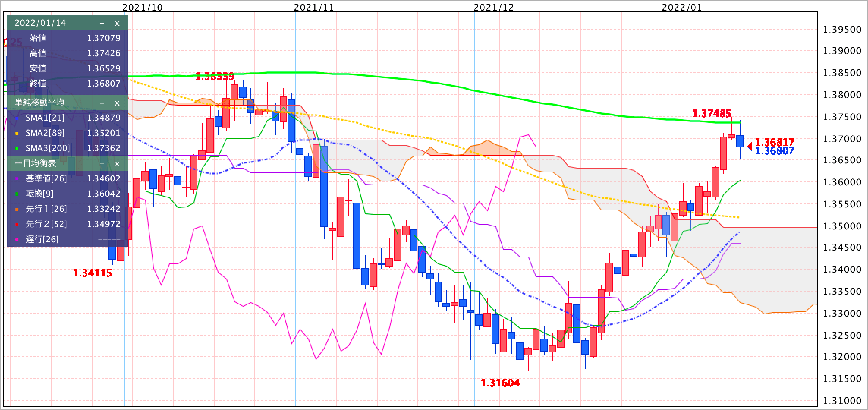
Task: Click the 先行1[26] value 1.33242
Action: coord(104,209)
